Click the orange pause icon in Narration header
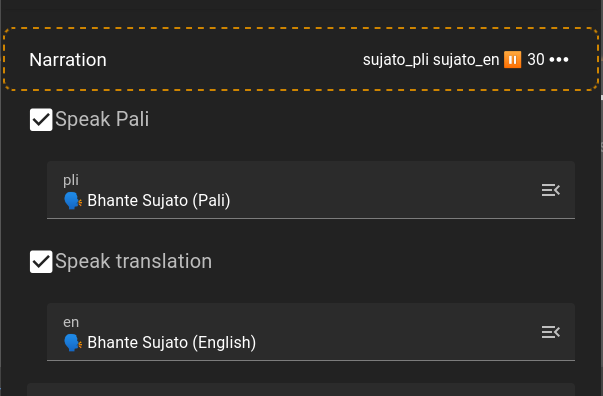This screenshot has width=603, height=396. (512, 60)
